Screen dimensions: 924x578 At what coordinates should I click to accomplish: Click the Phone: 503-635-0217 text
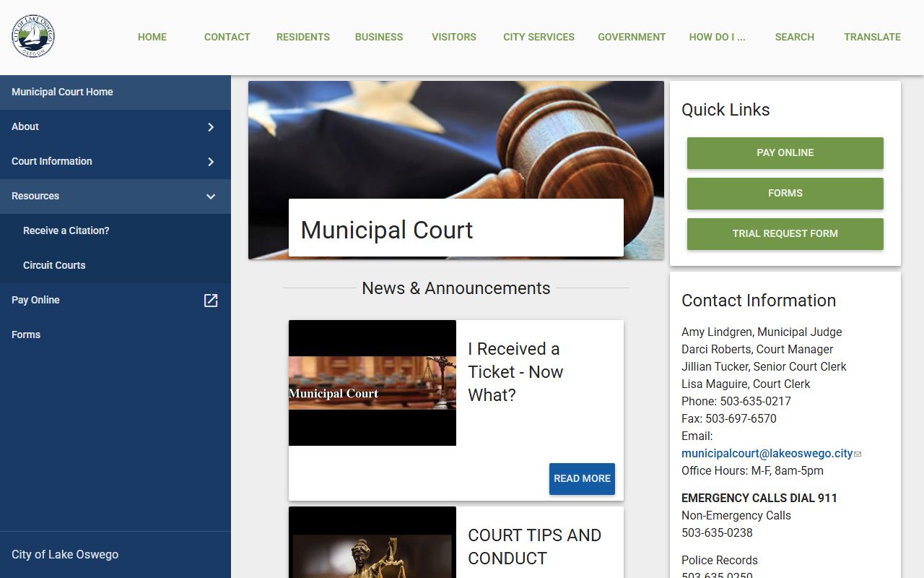coord(736,402)
